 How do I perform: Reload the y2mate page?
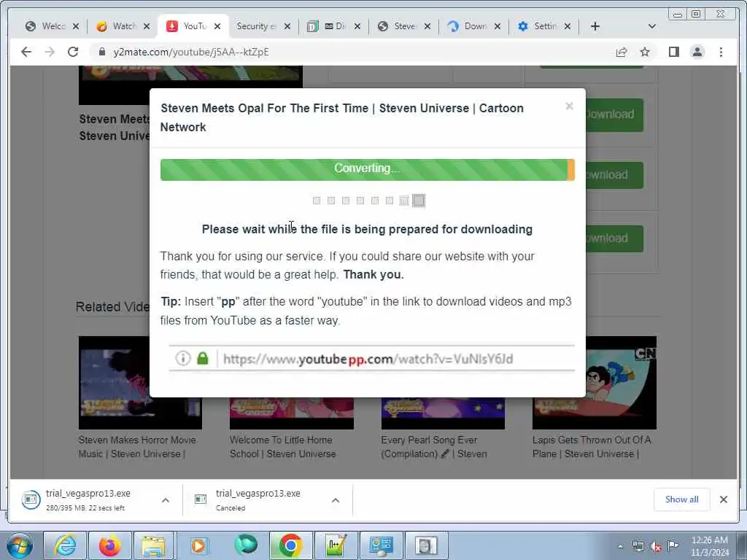pyautogui.click(x=73, y=52)
